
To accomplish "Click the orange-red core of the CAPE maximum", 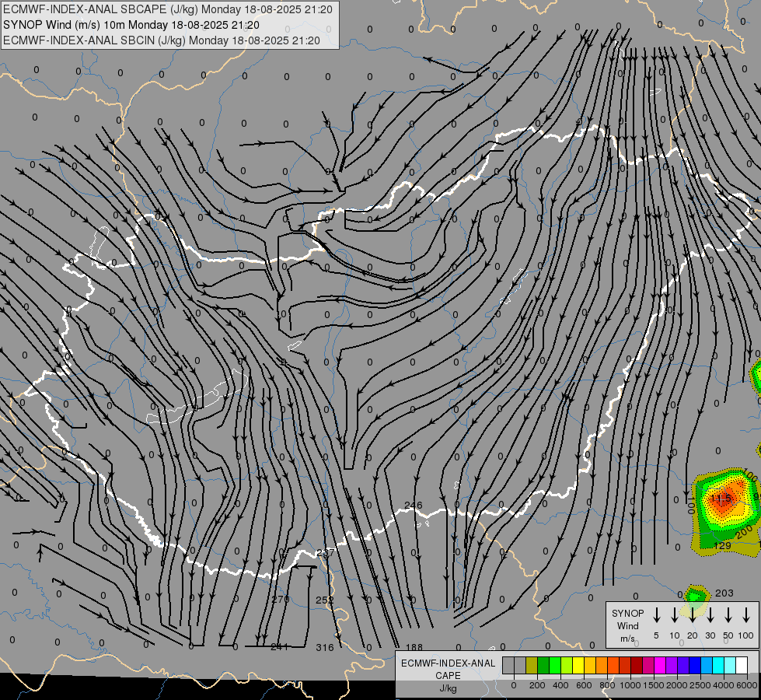I will click(722, 499).
